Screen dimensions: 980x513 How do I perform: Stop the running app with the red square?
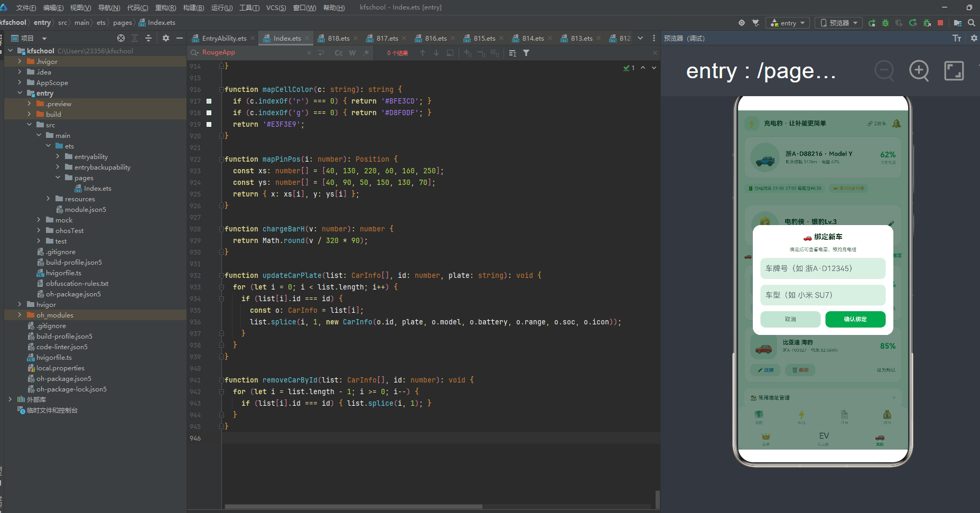[x=940, y=23]
